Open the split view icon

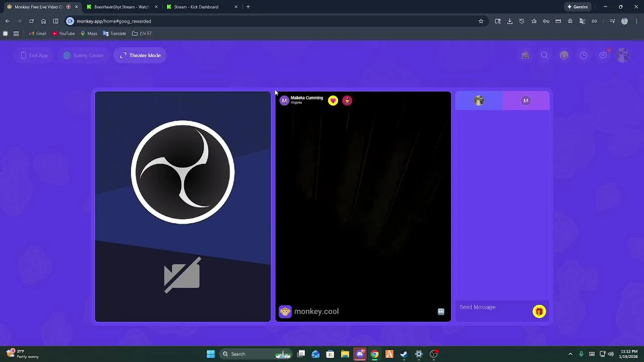coord(55,21)
